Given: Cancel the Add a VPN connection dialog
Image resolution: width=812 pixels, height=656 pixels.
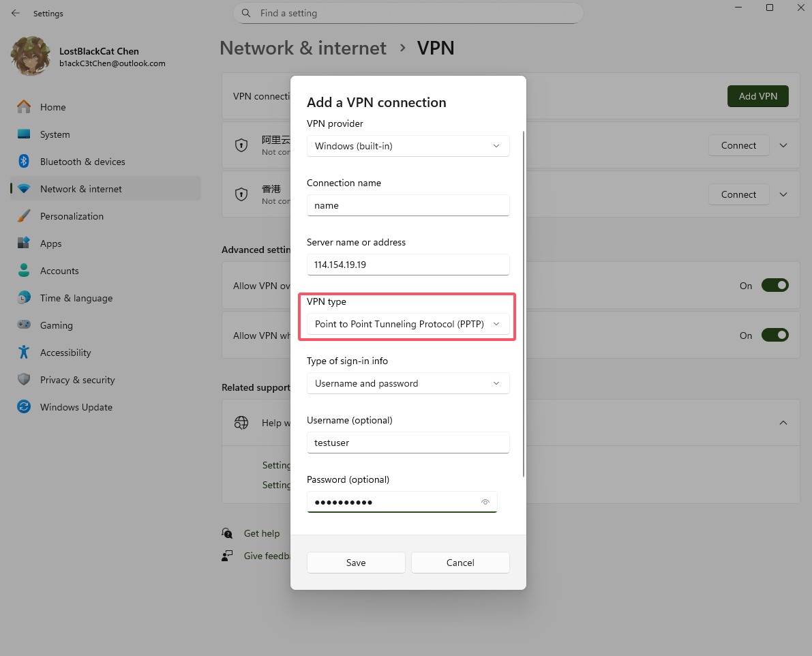Looking at the screenshot, I should coord(460,563).
